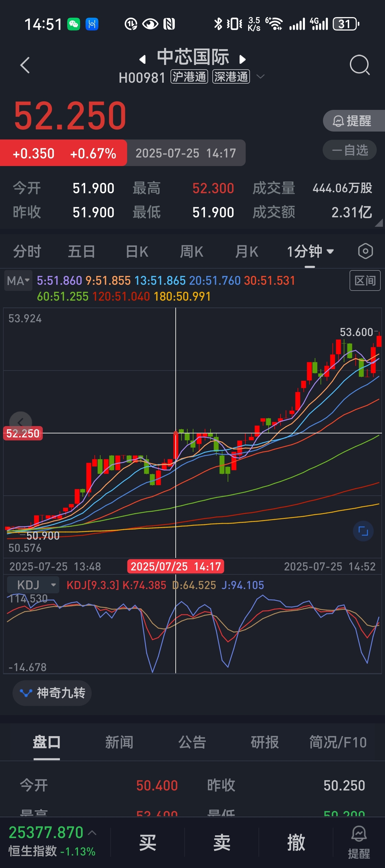Viewport: 385px width, 868px height.
Task: Open the MA indicator dropdown
Action: [19, 280]
